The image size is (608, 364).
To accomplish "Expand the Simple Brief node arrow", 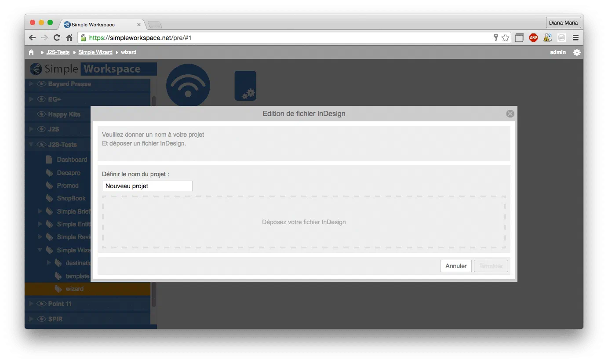I will pyautogui.click(x=40, y=211).
